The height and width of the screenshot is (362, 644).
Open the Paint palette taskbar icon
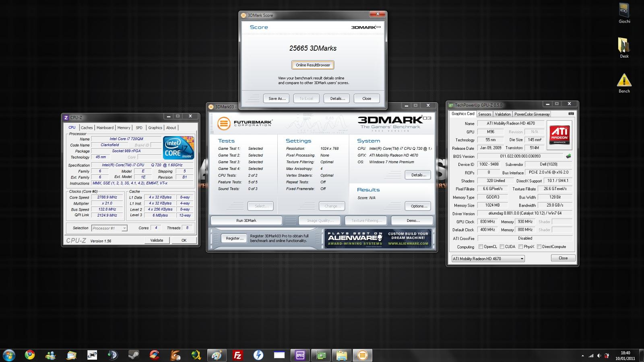click(217, 355)
